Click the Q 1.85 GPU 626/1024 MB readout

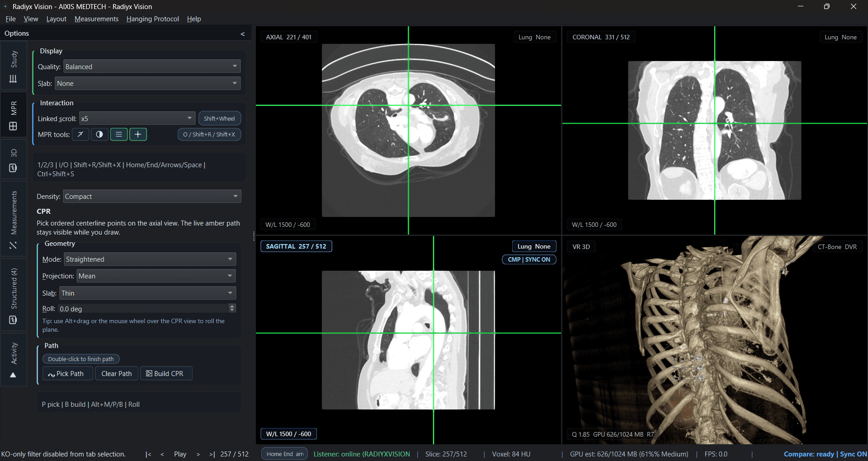point(612,434)
